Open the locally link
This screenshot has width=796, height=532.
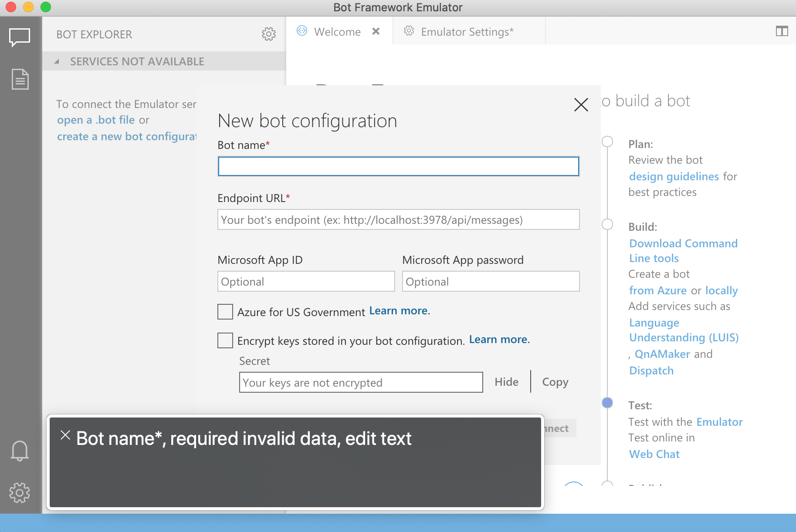click(721, 290)
